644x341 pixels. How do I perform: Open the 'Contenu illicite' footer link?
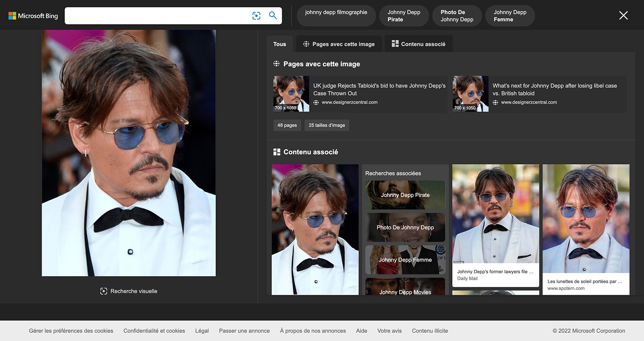[x=430, y=331]
